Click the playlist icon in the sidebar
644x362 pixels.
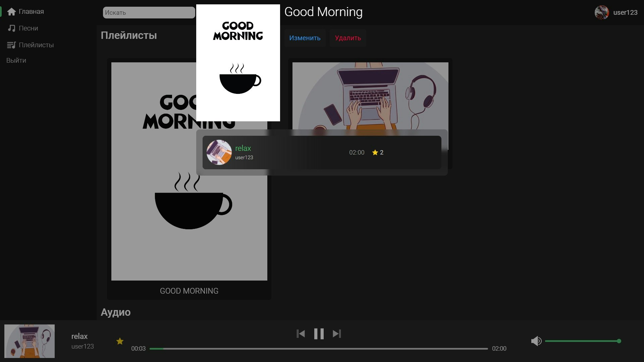click(11, 45)
